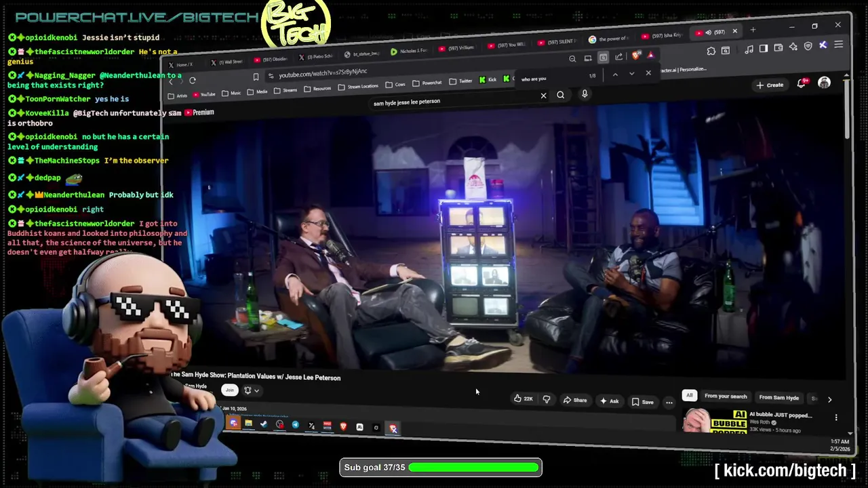Open the Brave Wallet icon
Viewport: 868px width, 488px height.
click(778, 47)
